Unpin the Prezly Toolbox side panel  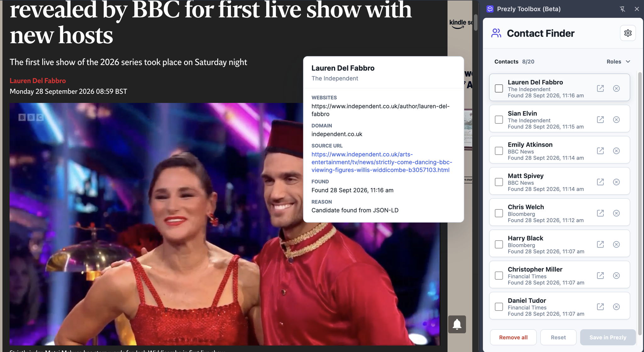[x=622, y=9]
